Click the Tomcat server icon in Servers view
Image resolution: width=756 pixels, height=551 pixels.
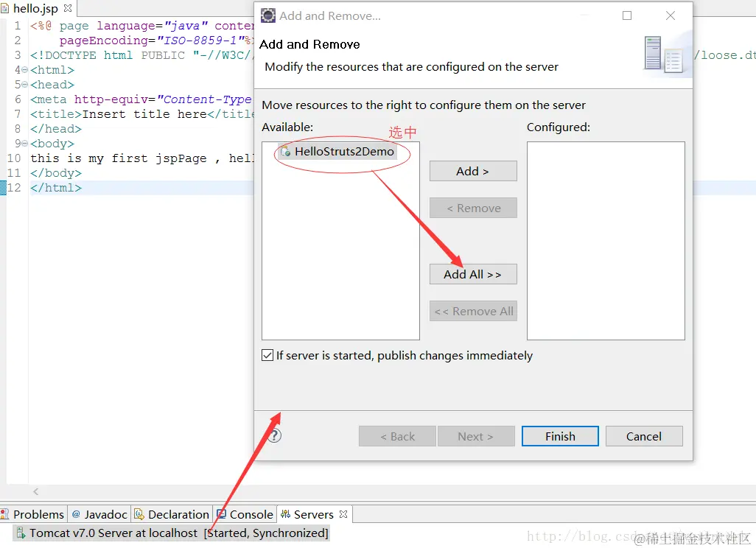(21, 533)
